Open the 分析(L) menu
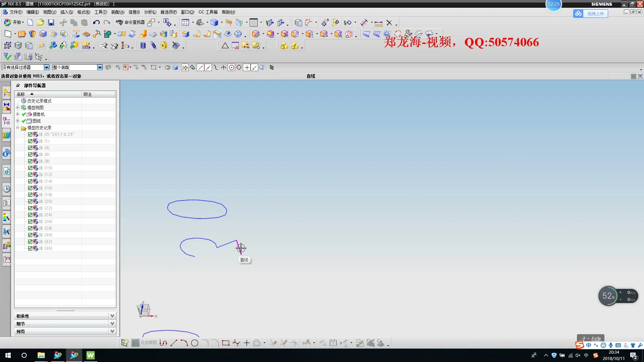The image size is (644, 362). coord(150,12)
